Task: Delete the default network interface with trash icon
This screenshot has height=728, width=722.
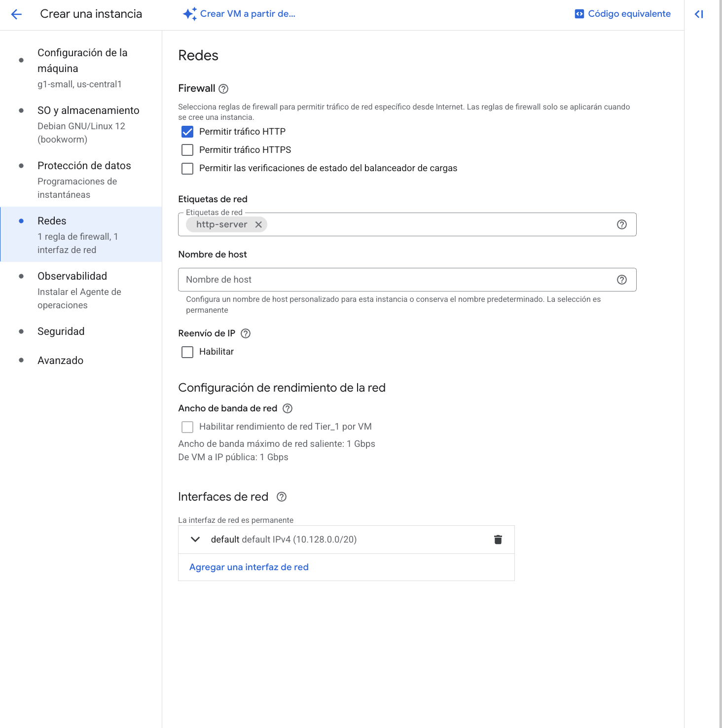Action: point(498,539)
